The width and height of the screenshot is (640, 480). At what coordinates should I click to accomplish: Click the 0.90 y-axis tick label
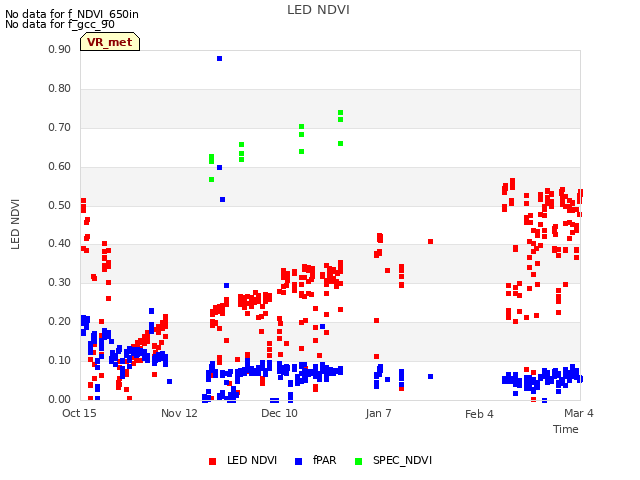(x=59, y=49)
